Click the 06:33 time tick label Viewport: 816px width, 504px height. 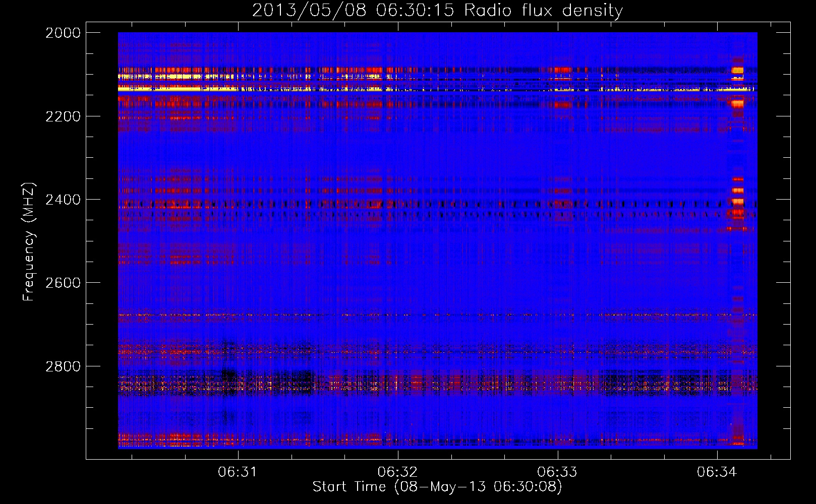coord(557,472)
